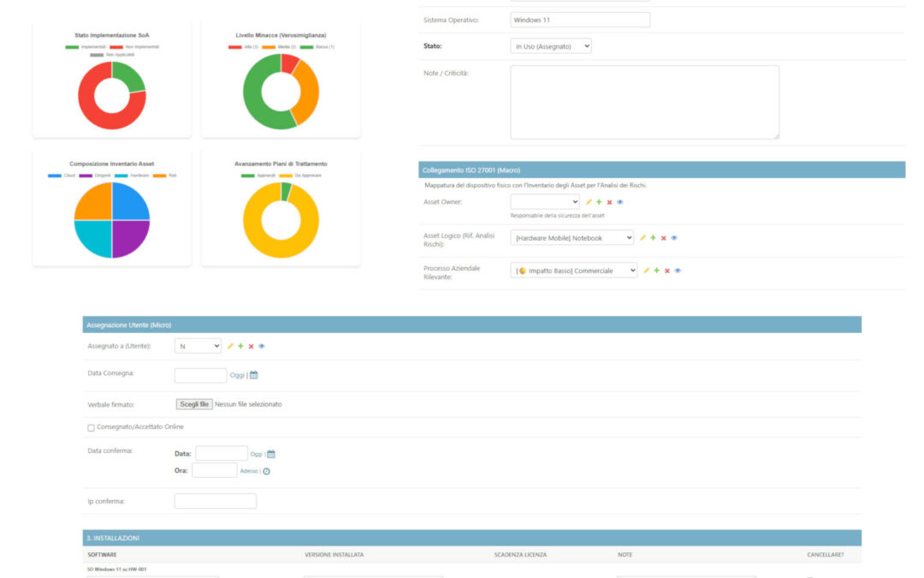Click the eye view icon beside Asset Owner
Viewport: 924px width, 578px height.
coord(619,202)
